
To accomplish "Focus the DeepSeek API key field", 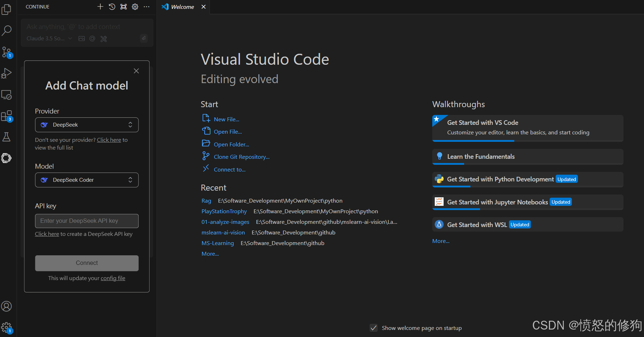I will (87, 221).
